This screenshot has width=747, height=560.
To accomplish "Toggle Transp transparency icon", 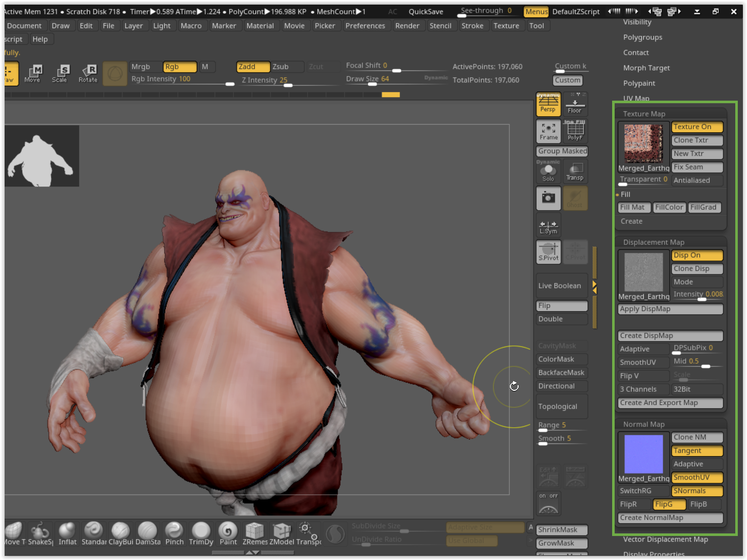I will [x=575, y=171].
